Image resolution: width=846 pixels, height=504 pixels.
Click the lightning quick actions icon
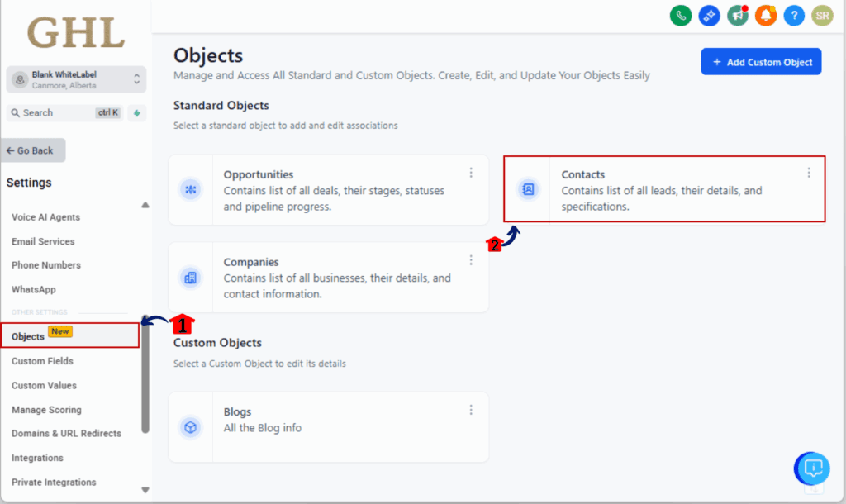(137, 113)
